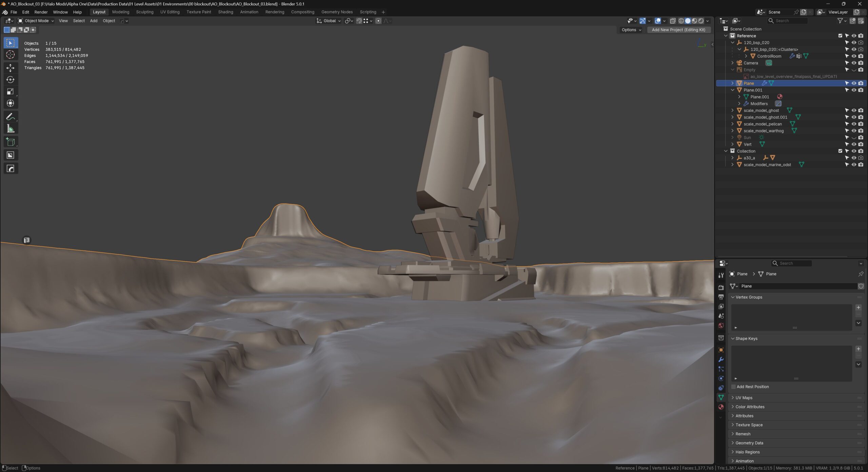Switch to the Sculpting workspace tab

coord(144,12)
